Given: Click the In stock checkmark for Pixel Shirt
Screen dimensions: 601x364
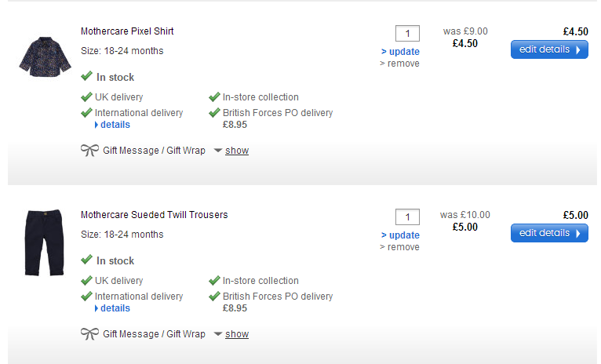Looking at the screenshot, I should point(86,77).
